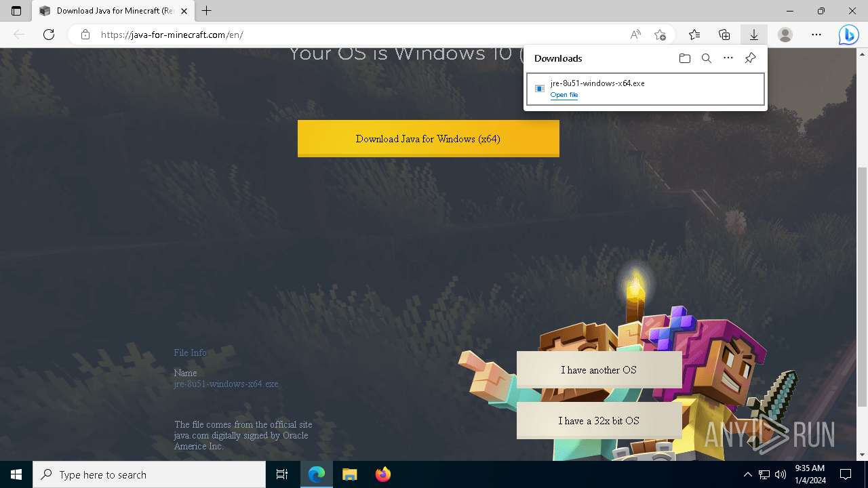Click the taskbar search box

click(x=149, y=474)
